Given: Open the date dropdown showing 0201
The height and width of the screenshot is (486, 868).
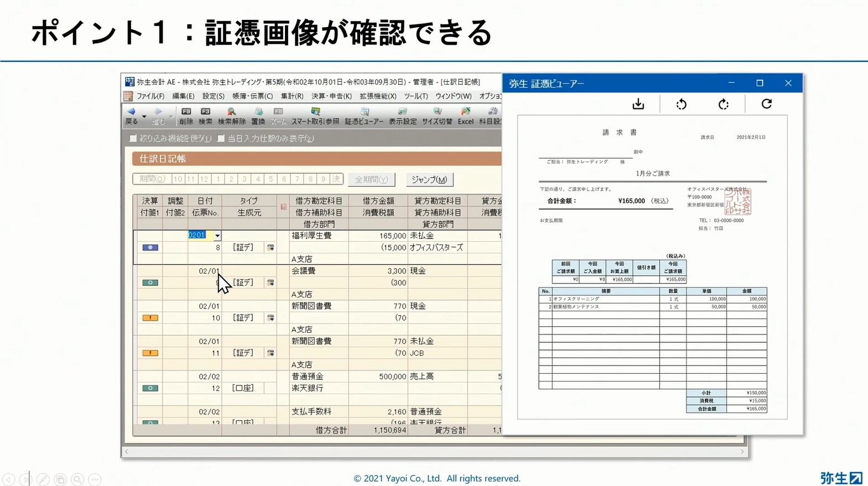Looking at the screenshot, I should pyautogui.click(x=217, y=236).
